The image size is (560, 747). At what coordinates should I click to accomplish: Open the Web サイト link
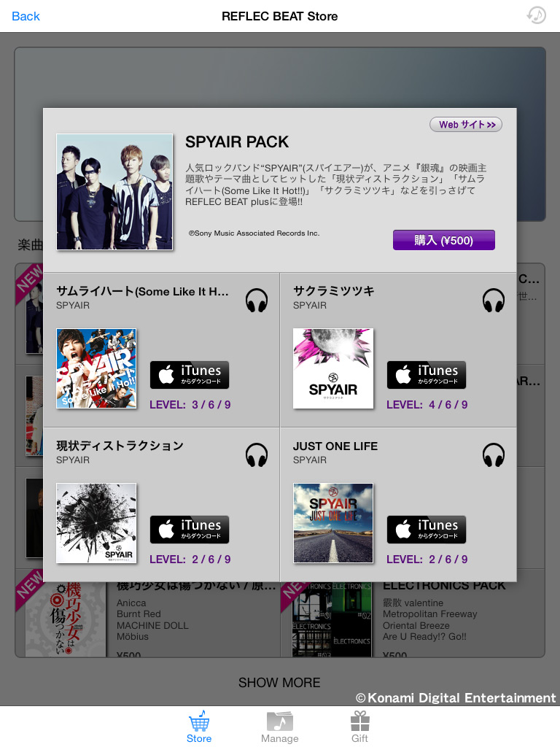[x=466, y=124]
